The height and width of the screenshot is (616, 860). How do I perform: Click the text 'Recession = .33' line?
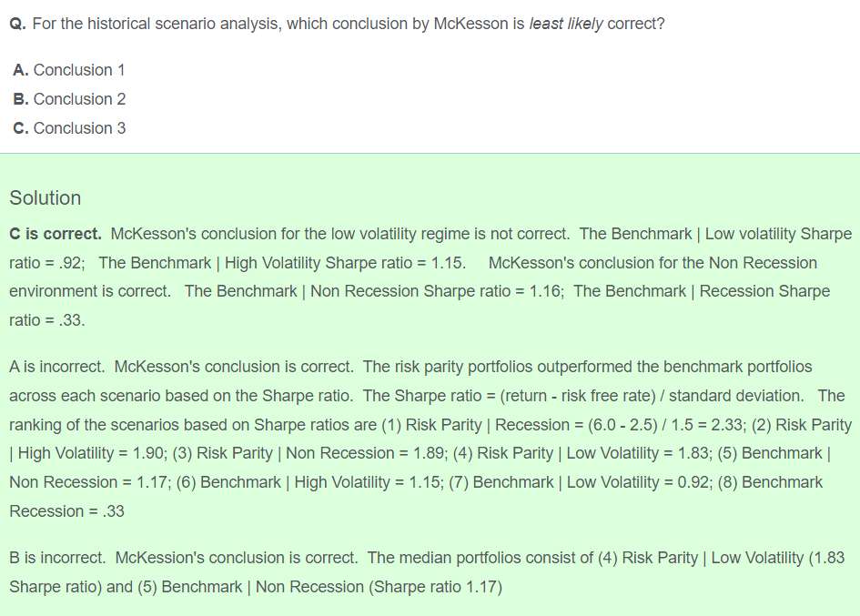click(67, 511)
